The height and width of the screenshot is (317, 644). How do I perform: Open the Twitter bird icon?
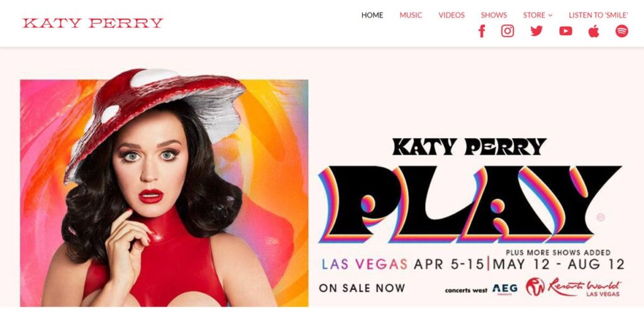point(536,31)
